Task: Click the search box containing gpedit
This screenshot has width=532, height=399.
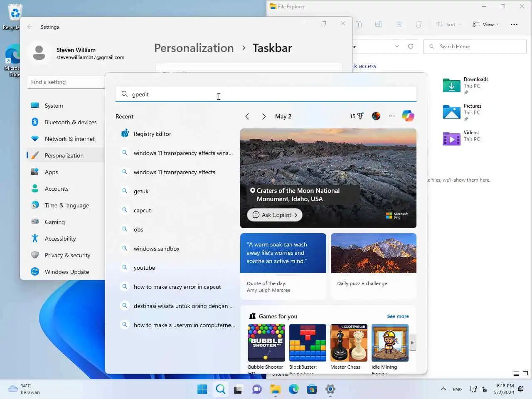Action: [x=266, y=94]
